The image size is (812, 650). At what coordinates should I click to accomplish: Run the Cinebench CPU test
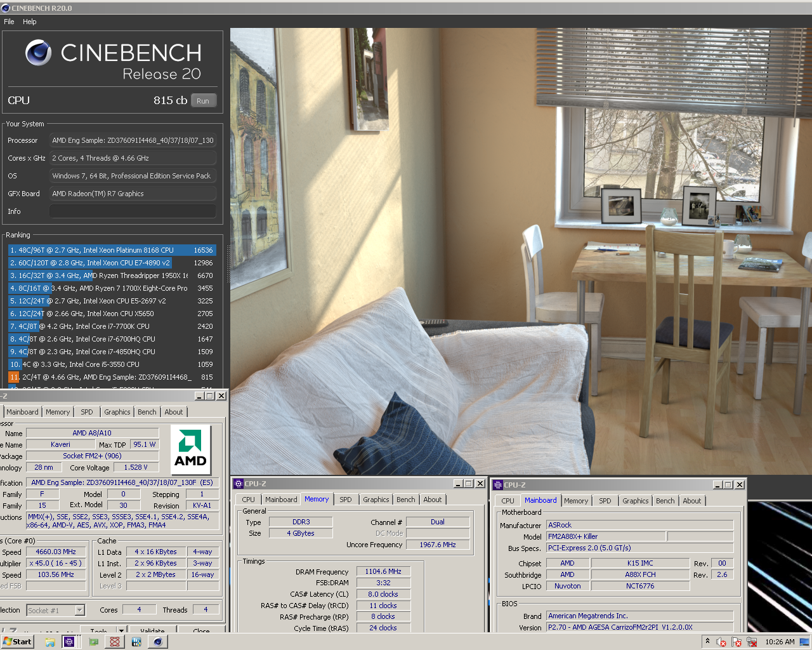click(x=203, y=100)
